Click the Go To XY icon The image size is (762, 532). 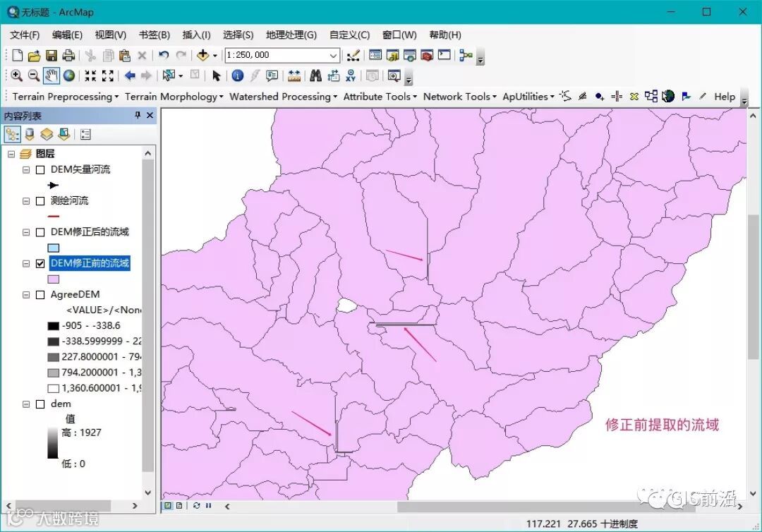pyautogui.click(x=351, y=75)
